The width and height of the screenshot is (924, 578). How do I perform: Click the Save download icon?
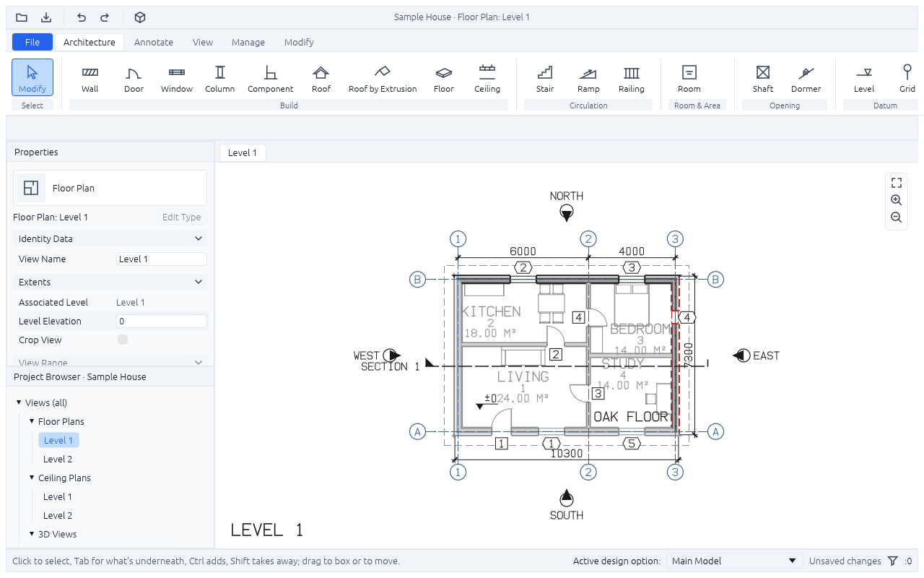(x=46, y=17)
